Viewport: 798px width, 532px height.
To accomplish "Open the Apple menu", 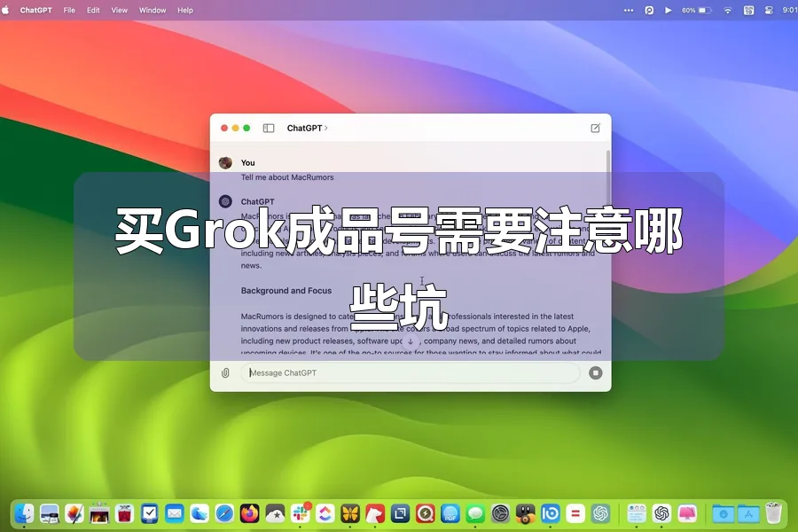I will 5,10.
